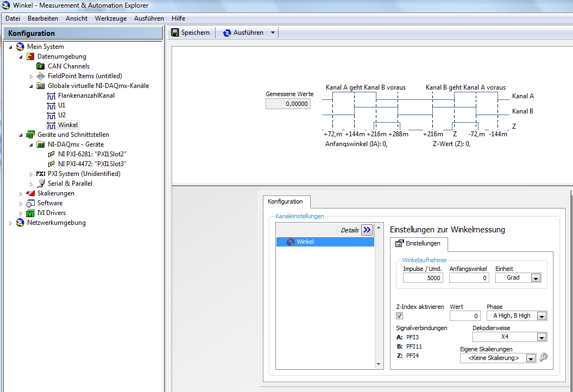Click the wrench icon beside Eigene Skalierungen
This screenshot has height=392, width=573.
[x=543, y=357]
